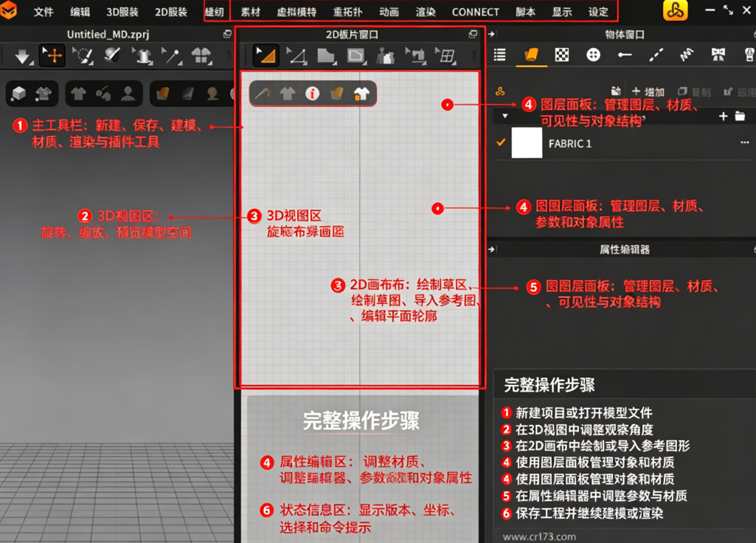Toggle the textured shirt display icon in 3D view
Viewport: 756px width, 543px height.
pyautogui.click(x=44, y=93)
